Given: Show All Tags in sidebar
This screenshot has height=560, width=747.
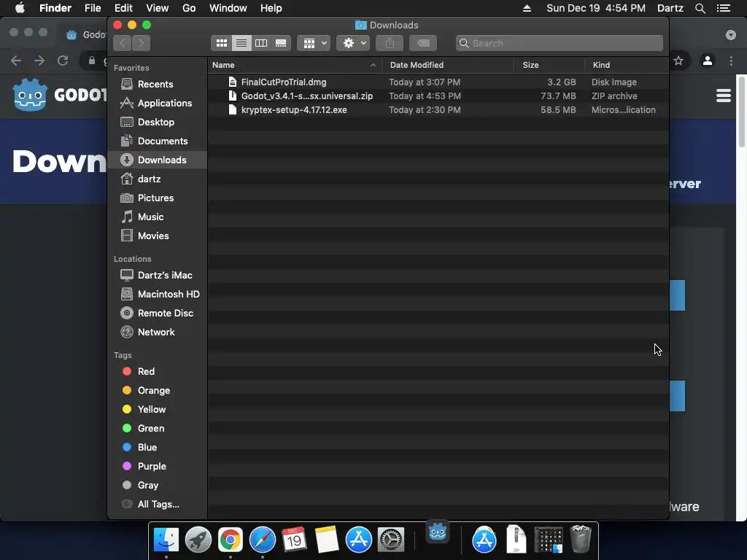Looking at the screenshot, I should tap(157, 505).
